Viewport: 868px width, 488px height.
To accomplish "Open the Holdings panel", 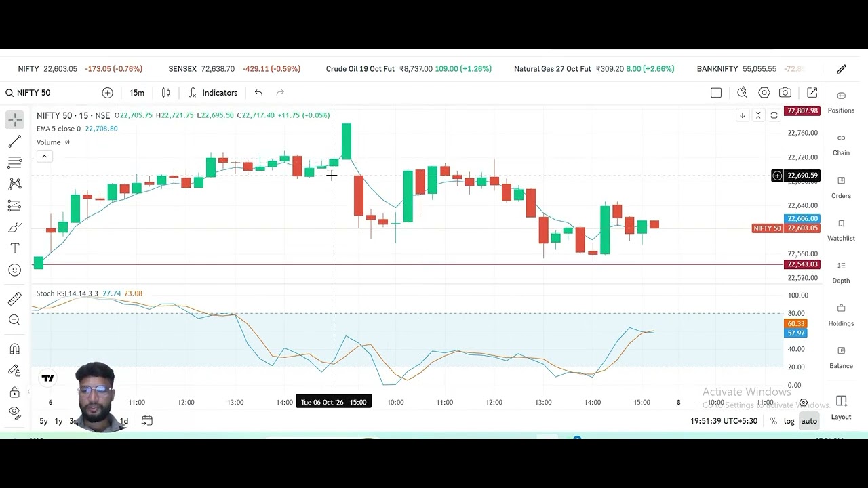I will pos(842,315).
